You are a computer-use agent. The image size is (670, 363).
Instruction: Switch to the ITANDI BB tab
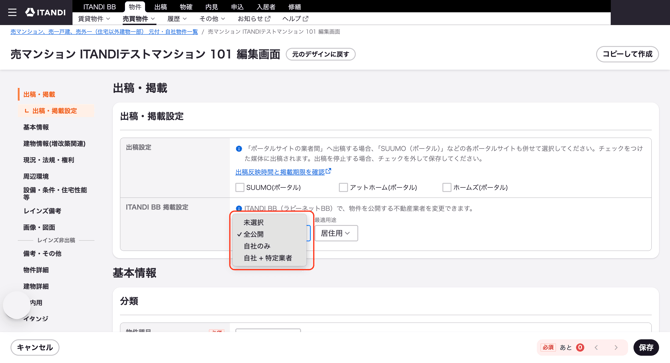(100, 7)
